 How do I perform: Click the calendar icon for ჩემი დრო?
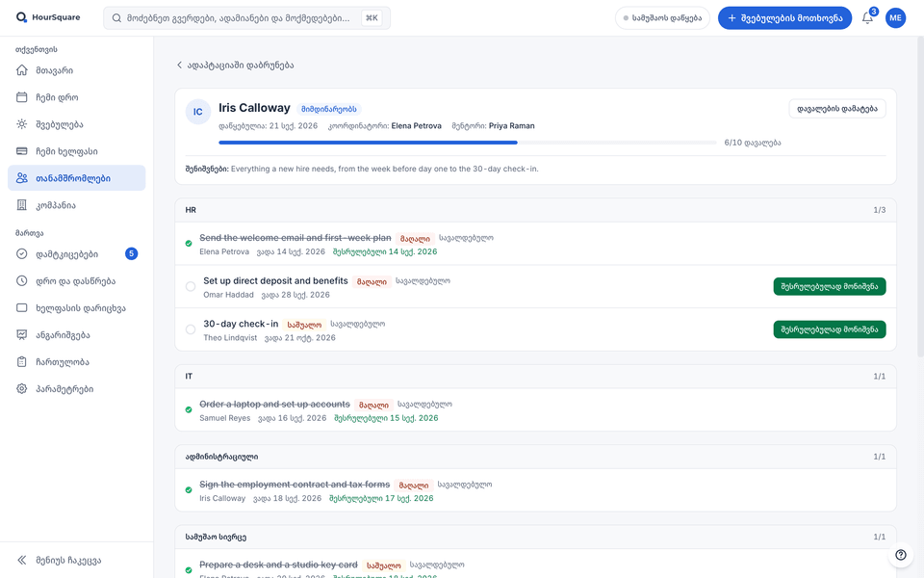pos(22,97)
